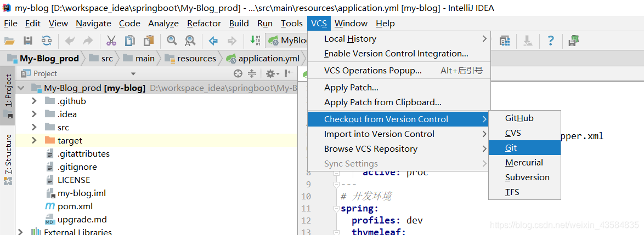Image resolution: width=644 pixels, height=235 pixels.
Task: Click Scroll from Source crosshair icon
Action: click(238, 73)
